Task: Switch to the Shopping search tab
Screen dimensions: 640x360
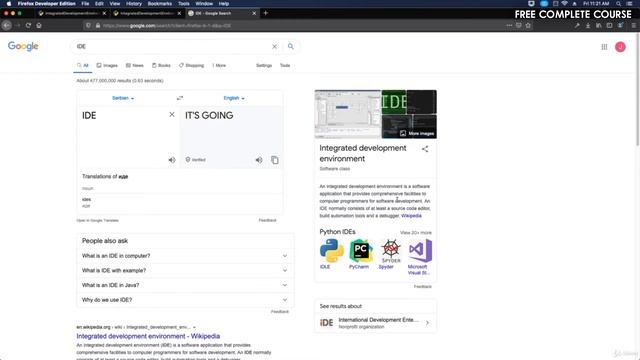Action: [x=191, y=65]
